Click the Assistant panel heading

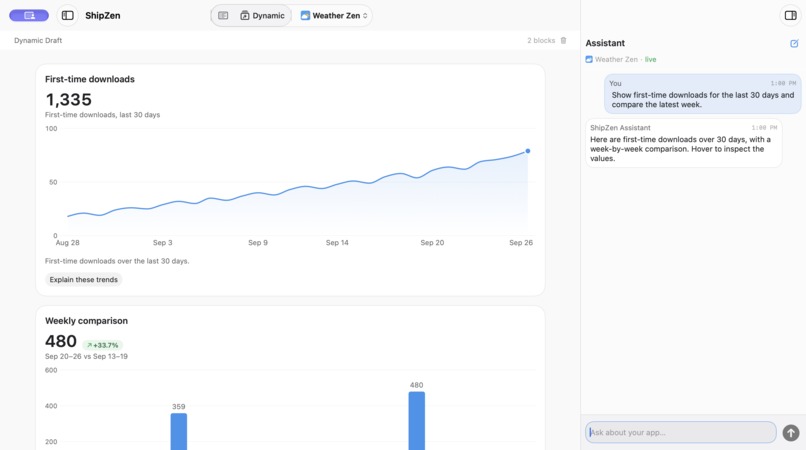tap(605, 43)
